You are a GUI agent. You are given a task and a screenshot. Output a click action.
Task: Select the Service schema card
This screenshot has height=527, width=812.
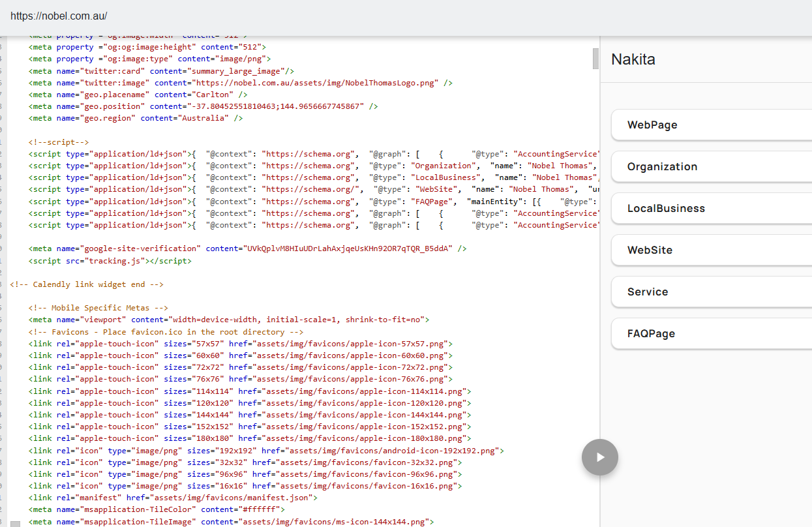(x=712, y=292)
